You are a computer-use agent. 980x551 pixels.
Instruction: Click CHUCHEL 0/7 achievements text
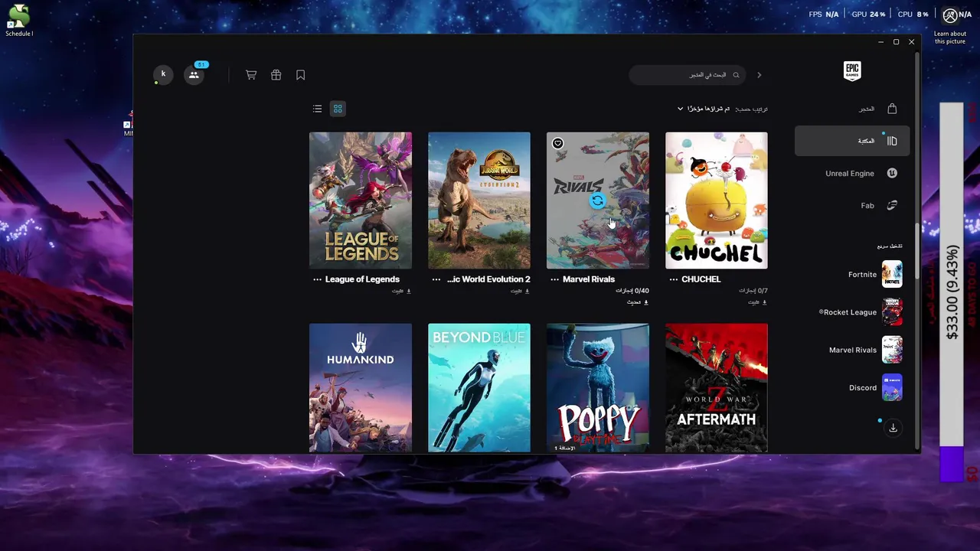(x=753, y=291)
